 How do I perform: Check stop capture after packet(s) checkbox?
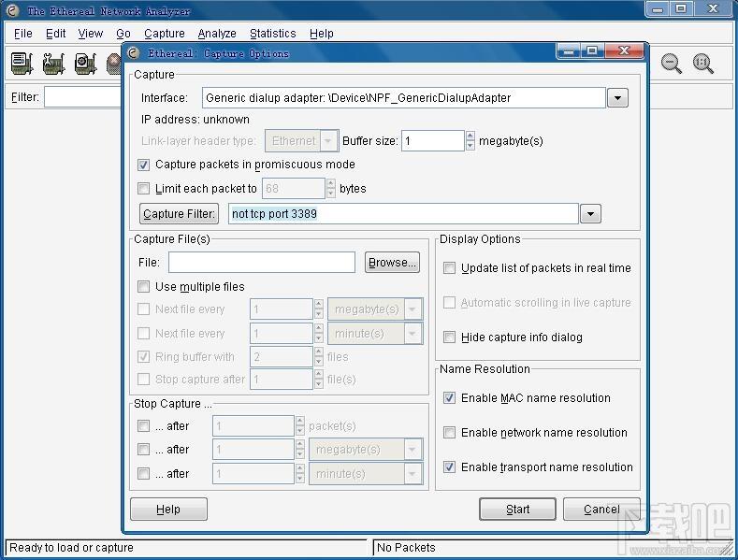(143, 426)
